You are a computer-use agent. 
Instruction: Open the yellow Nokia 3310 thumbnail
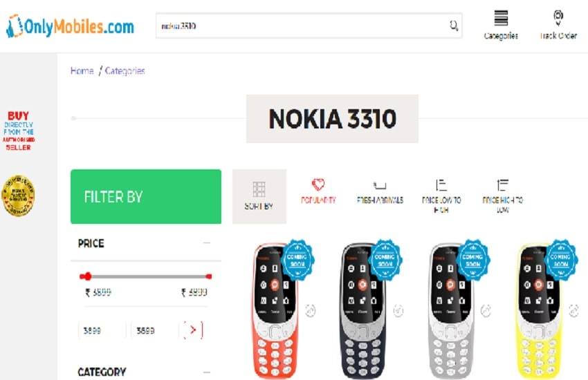(539, 311)
